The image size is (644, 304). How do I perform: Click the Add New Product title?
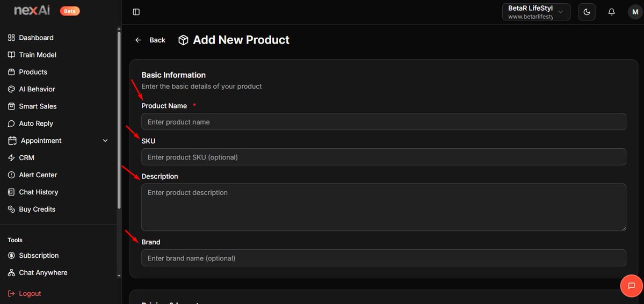[241, 40]
